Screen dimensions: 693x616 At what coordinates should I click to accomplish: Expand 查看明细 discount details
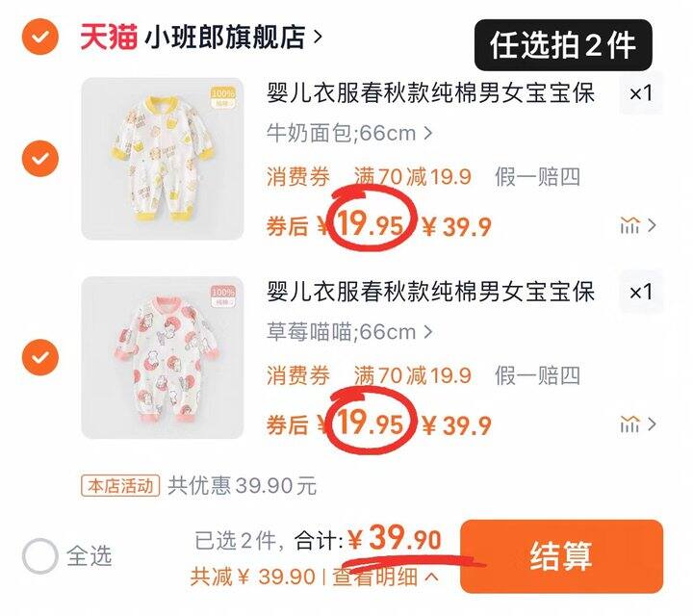[385, 577]
